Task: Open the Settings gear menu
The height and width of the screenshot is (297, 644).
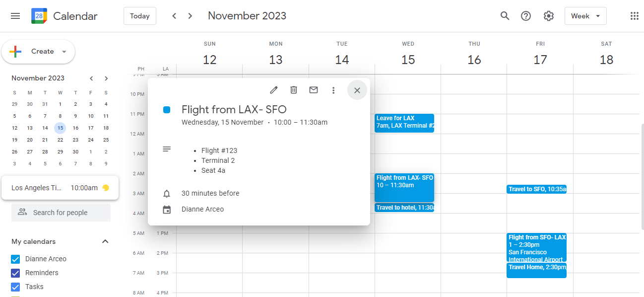Action: pos(548,16)
